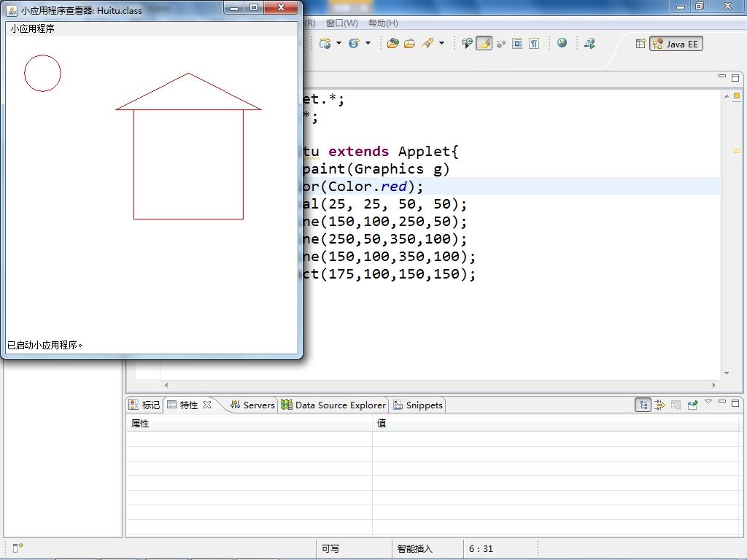Click the 值 column header

click(555, 424)
